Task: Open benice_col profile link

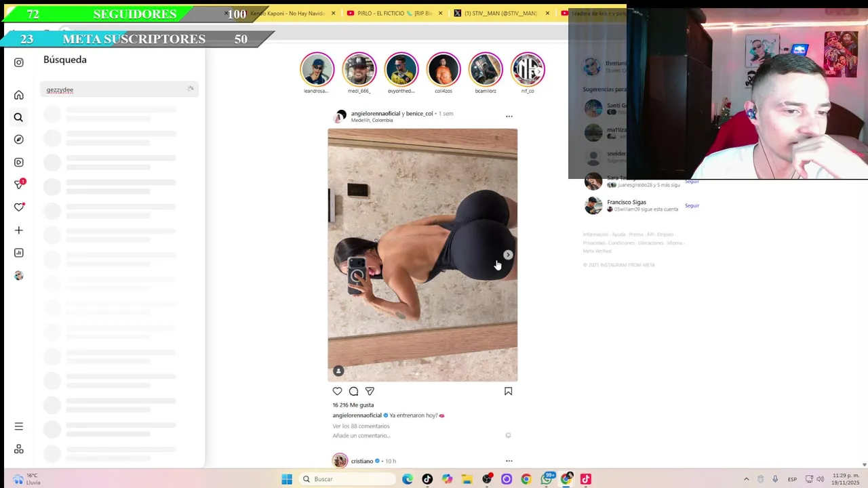Action: [x=419, y=113]
